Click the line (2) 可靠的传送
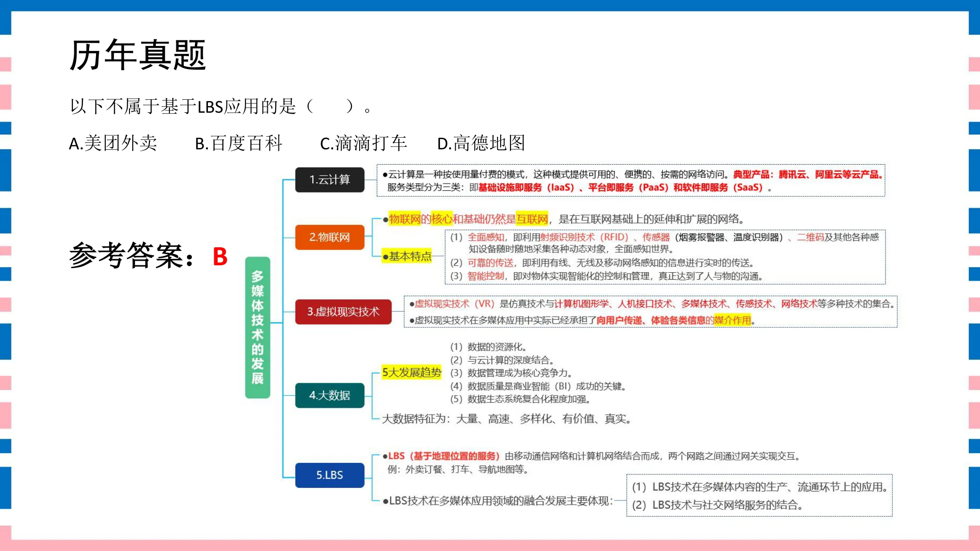Screen dimensions: 980x551 coord(602,263)
